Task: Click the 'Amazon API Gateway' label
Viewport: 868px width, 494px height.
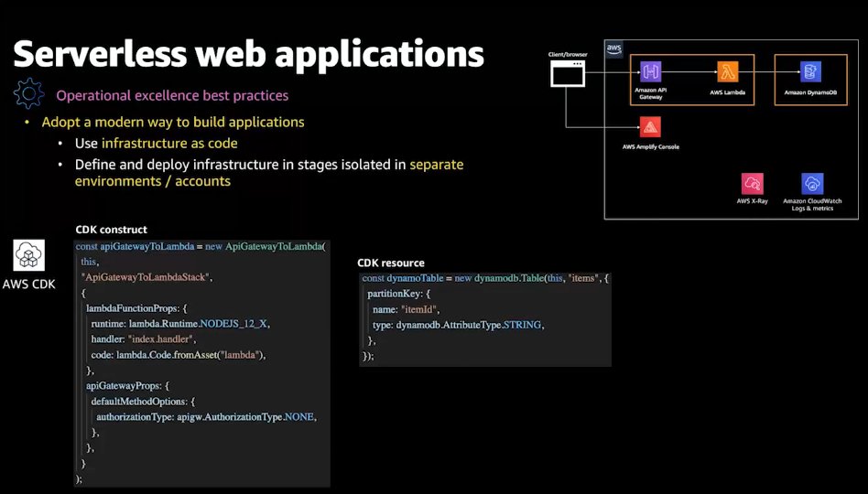Action: 650,93
